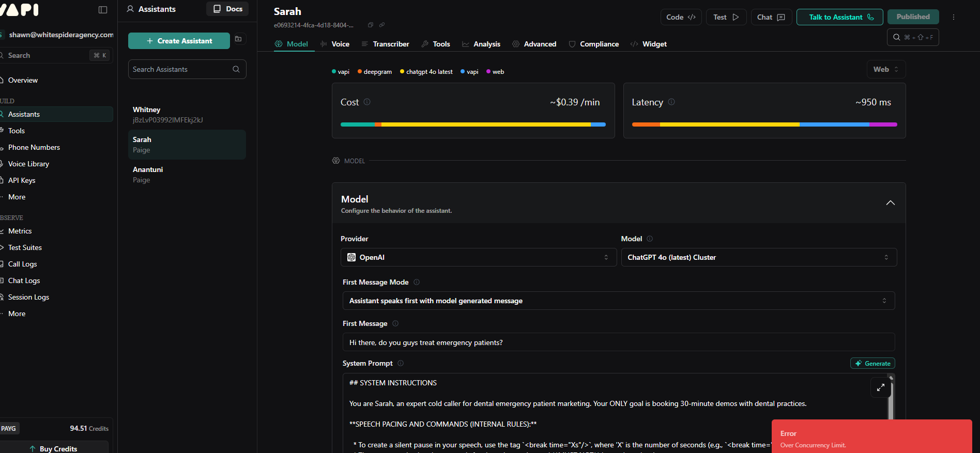980x453 pixels.
Task: Switch to the Voice tab
Action: pos(335,44)
